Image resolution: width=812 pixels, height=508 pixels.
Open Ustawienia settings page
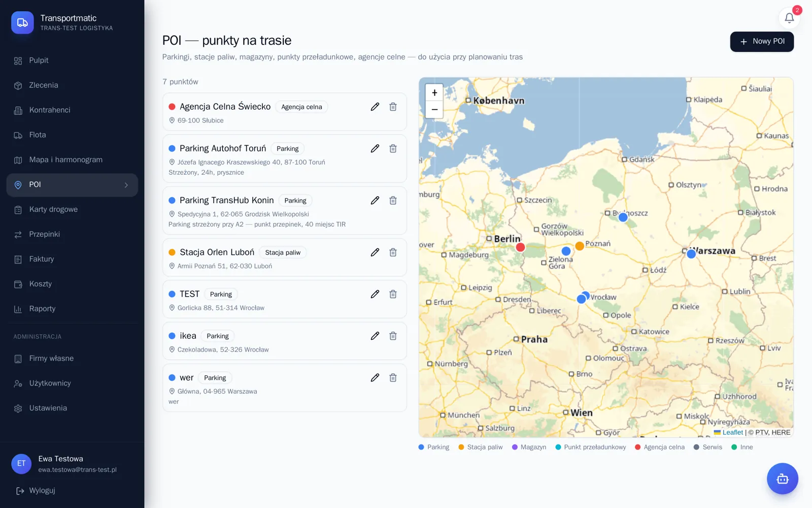[x=72, y=408]
